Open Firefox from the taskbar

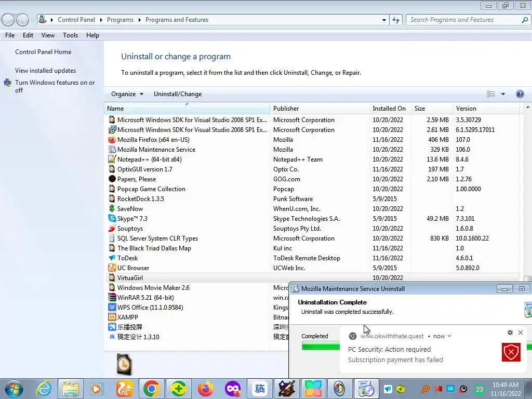206,389
